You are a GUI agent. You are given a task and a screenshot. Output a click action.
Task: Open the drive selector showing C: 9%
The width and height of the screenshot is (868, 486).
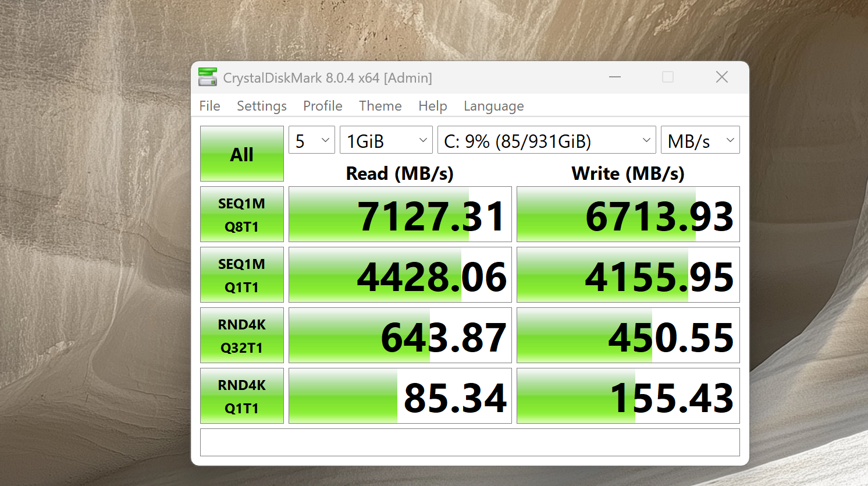pyautogui.click(x=546, y=140)
